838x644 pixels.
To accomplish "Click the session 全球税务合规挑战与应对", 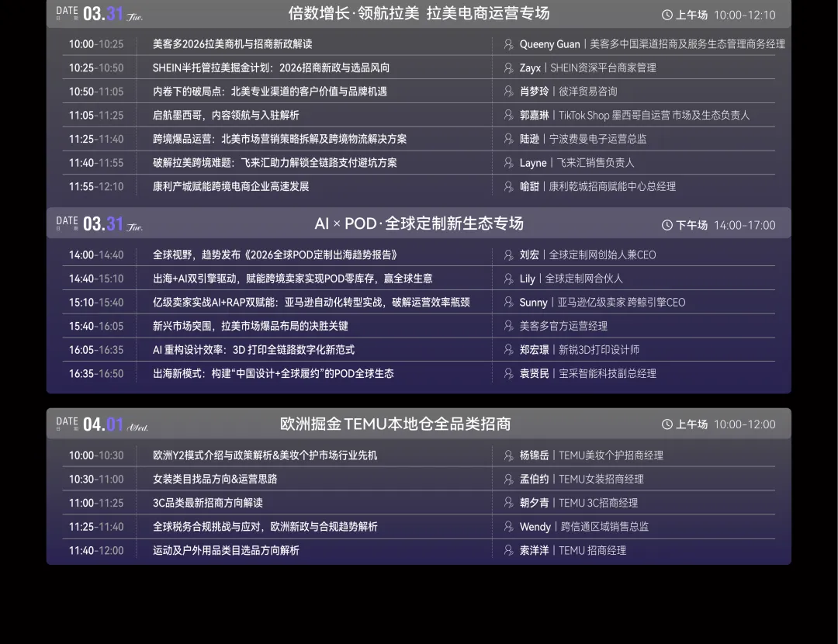I will [x=265, y=526].
